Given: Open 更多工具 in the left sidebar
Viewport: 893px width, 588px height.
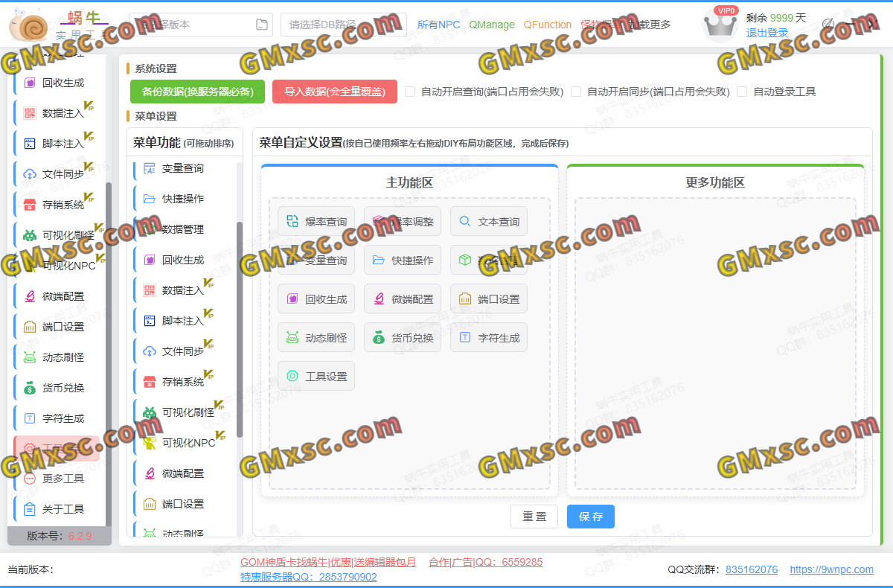Looking at the screenshot, I should tap(57, 479).
